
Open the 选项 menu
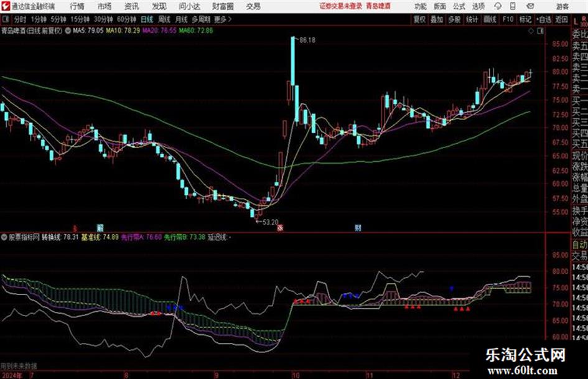478,6
